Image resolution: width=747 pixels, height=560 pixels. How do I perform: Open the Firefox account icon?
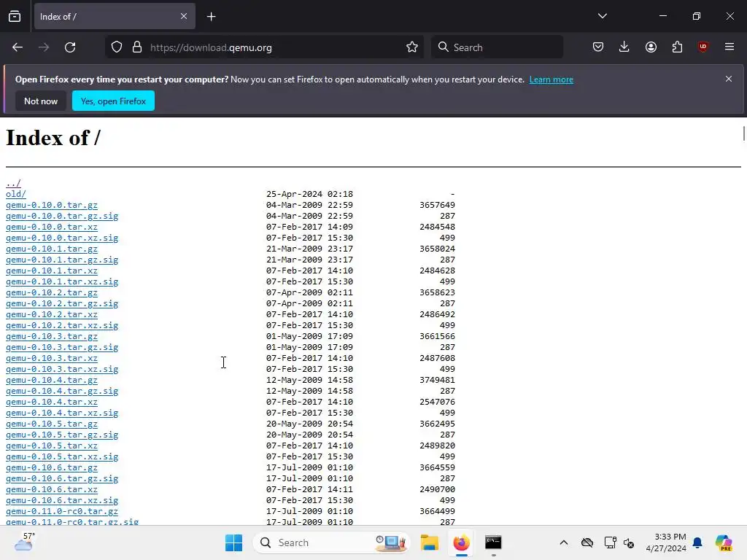tap(651, 47)
